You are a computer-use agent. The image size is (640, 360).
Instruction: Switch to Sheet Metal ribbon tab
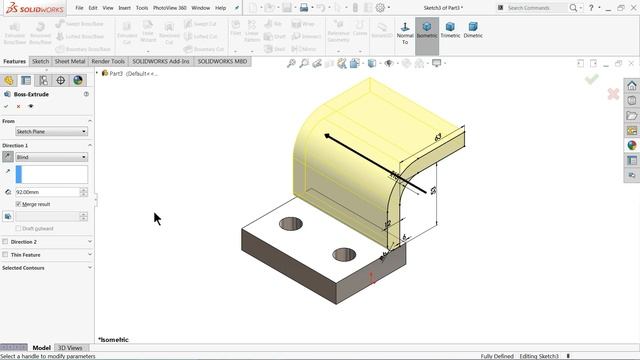tap(70, 61)
